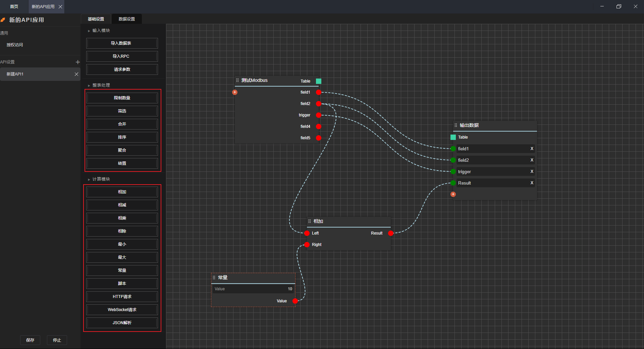The width and height of the screenshot is (644, 349).
Task: Click the drag handle of 常量 node
Action: pyautogui.click(x=214, y=278)
